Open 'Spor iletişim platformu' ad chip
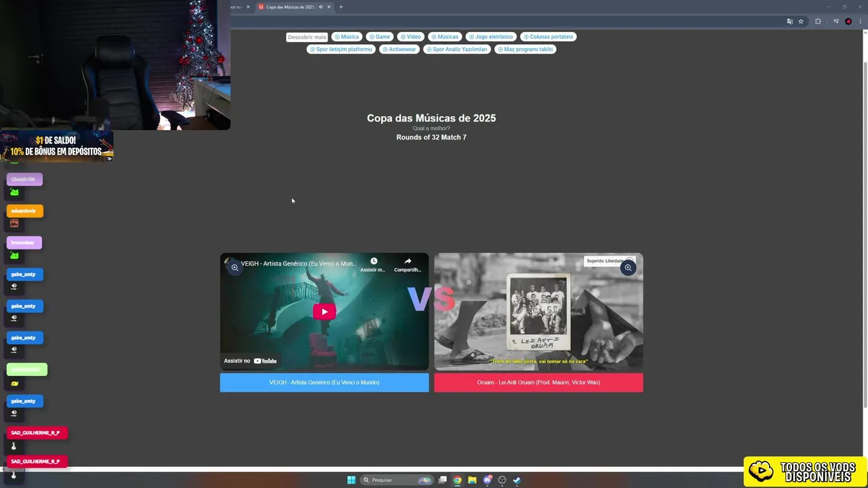This screenshot has width=868, height=488. 340,49
